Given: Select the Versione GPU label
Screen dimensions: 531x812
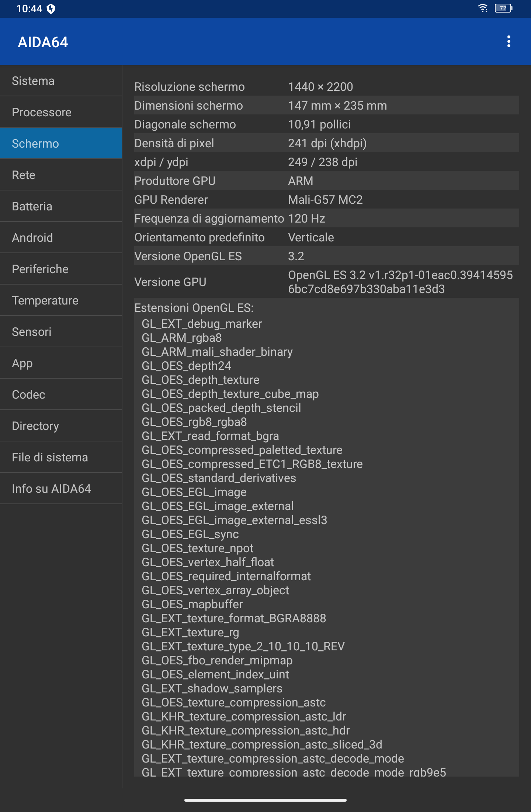Looking at the screenshot, I should (170, 282).
